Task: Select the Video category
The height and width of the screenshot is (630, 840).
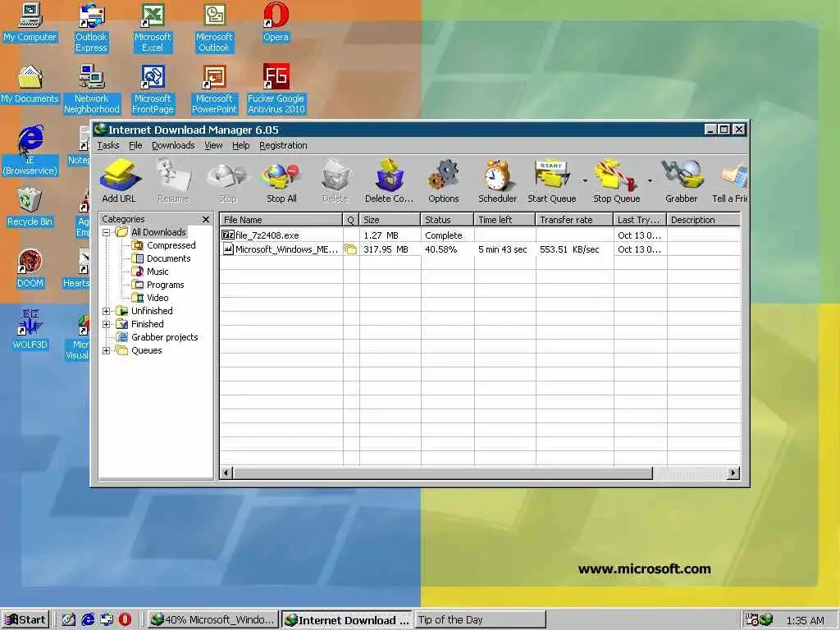Action: coord(151,298)
